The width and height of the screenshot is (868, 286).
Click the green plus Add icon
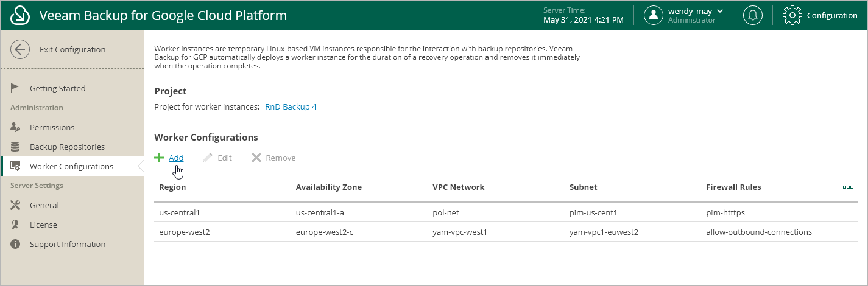pyautogui.click(x=159, y=158)
